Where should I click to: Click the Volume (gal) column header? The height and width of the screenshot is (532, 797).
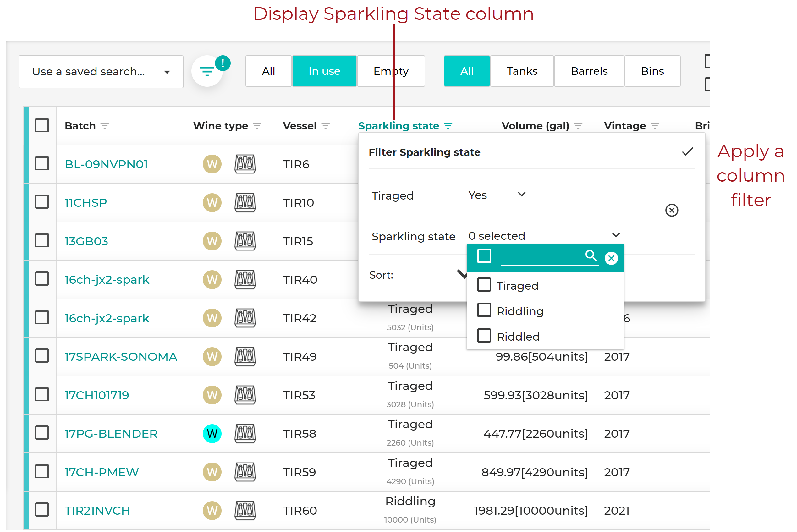(536, 126)
